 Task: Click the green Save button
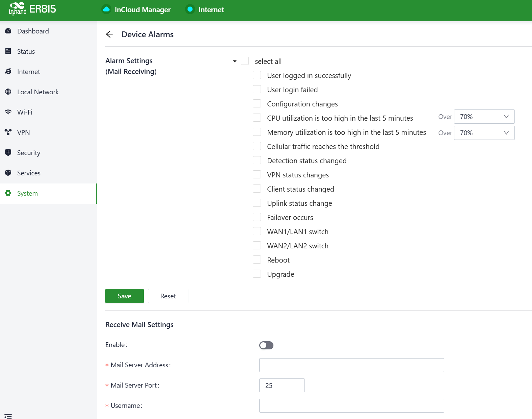pyautogui.click(x=124, y=296)
